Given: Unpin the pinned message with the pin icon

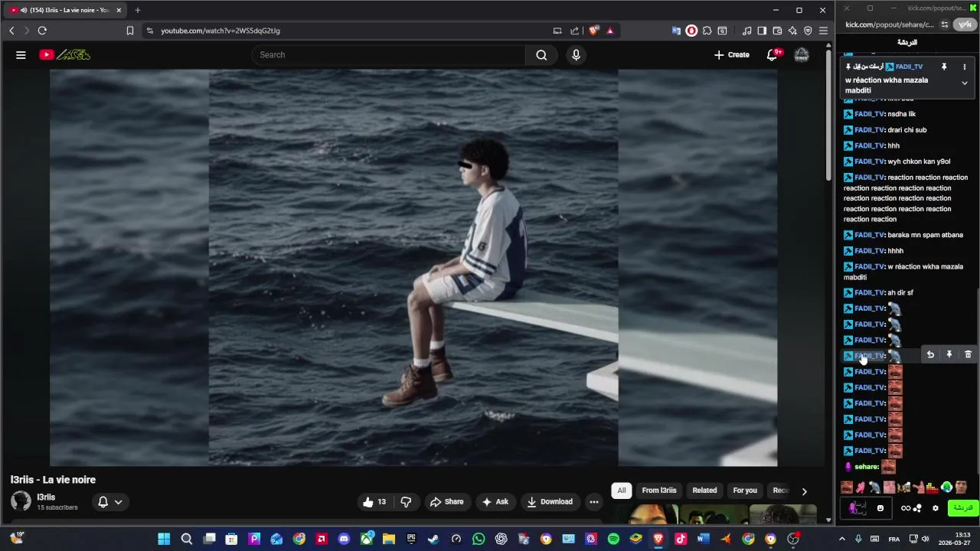Looking at the screenshot, I should (x=944, y=67).
